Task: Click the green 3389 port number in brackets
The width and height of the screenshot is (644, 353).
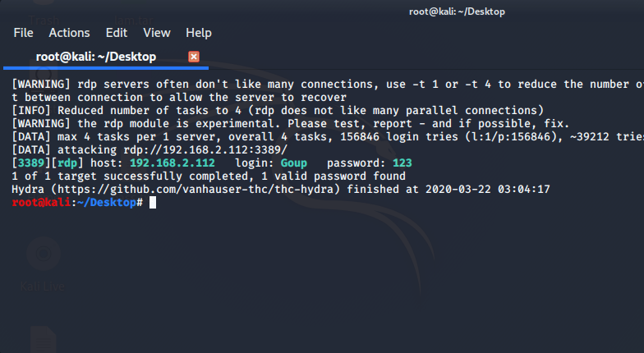Action: click(31, 163)
